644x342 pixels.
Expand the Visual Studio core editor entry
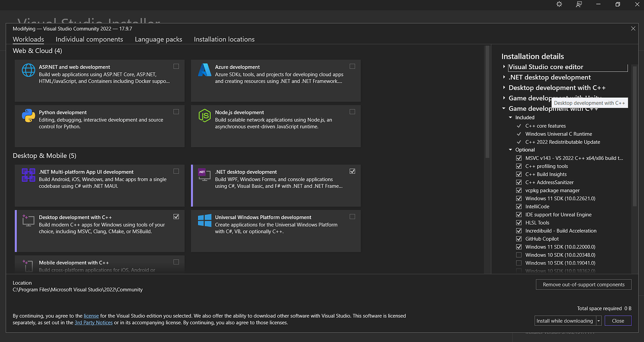(x=504, y=67)
